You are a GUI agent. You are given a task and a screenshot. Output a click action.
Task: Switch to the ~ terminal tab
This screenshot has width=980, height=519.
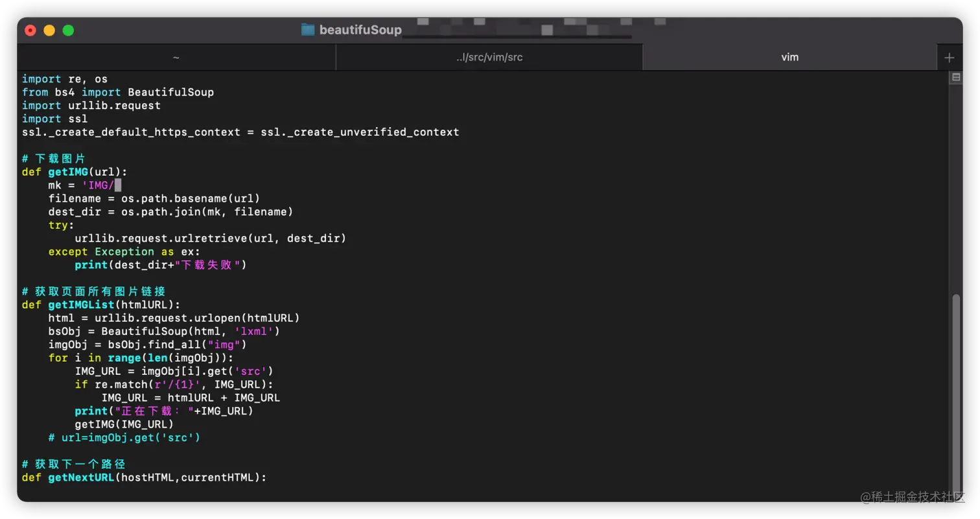click(176, 57)
